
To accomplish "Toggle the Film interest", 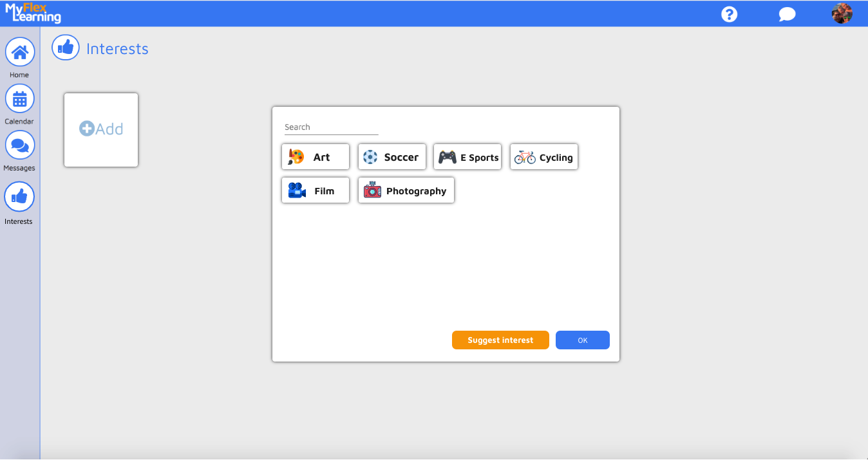I will (x=316, y=190).
